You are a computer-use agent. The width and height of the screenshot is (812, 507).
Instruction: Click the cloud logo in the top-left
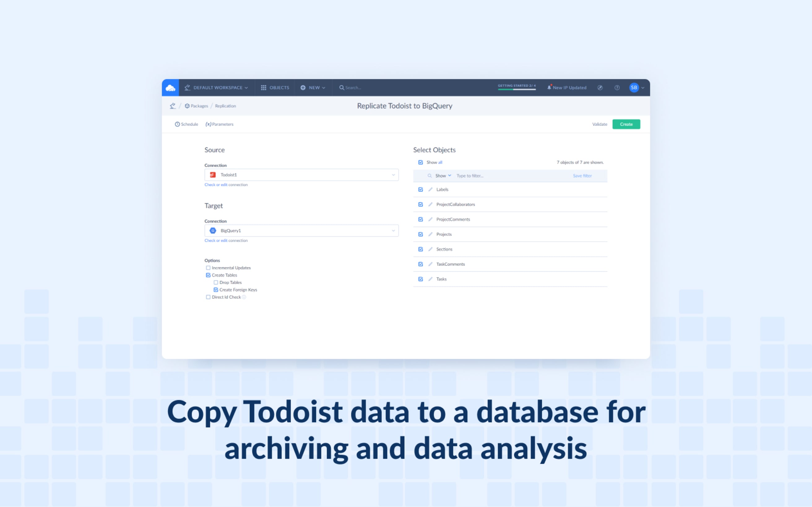(x=170, y=87)
